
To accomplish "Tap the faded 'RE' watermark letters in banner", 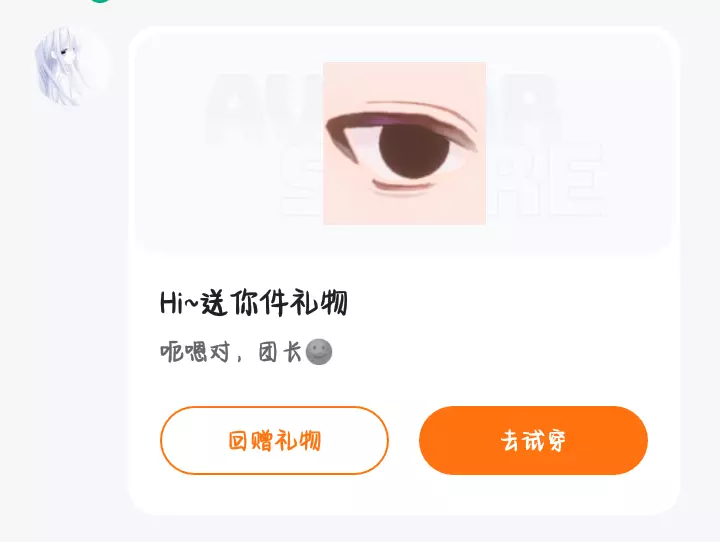I will tap(546, 181).
